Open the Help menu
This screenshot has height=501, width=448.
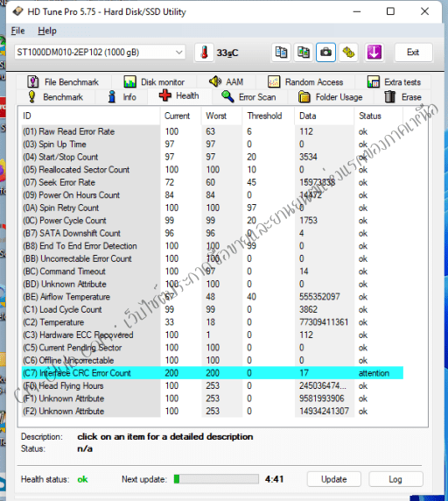(47, 31)
